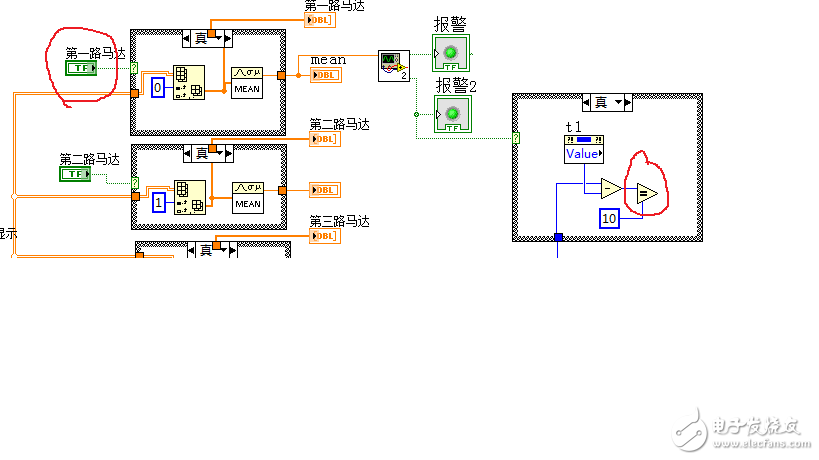Image resolution: width=819 pixels, height=460 pixels.
Task: Click the case selector ? terminal on second case
Action: pos(135,183)
